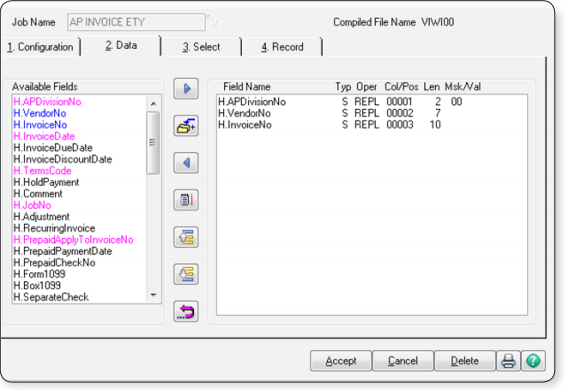Click the Len value 10
Screen dimensions: 566x390
(435, 125)
